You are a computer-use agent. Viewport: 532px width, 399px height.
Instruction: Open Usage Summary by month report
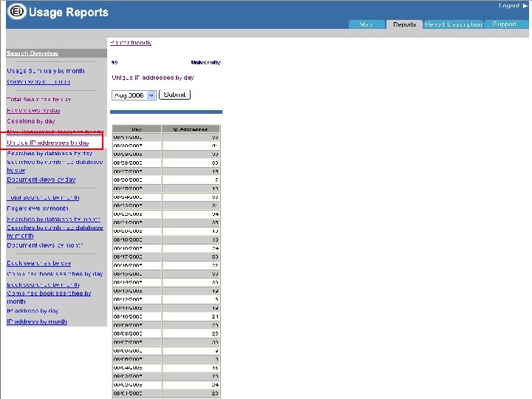tap(46, 71)
